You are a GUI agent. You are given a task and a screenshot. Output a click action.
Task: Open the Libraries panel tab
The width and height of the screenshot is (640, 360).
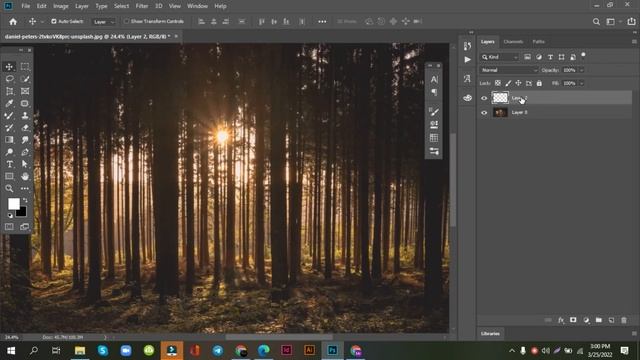(490, 333)
